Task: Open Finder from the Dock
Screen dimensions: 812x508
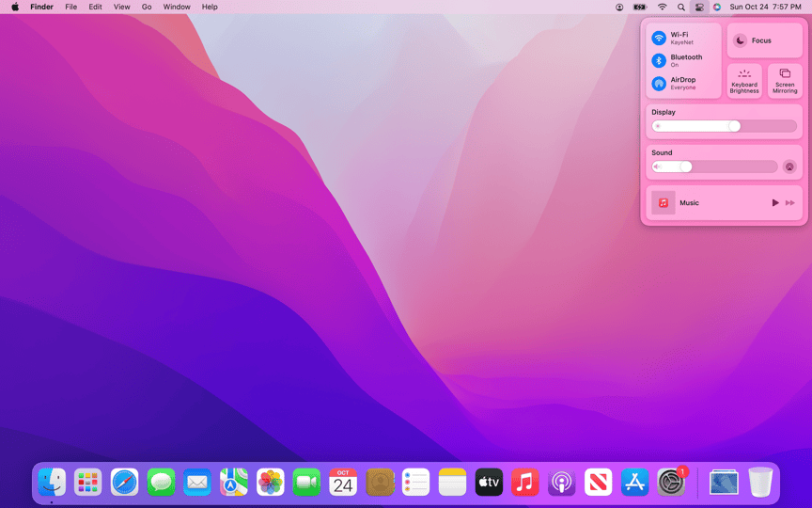Action: pos(52,482)
